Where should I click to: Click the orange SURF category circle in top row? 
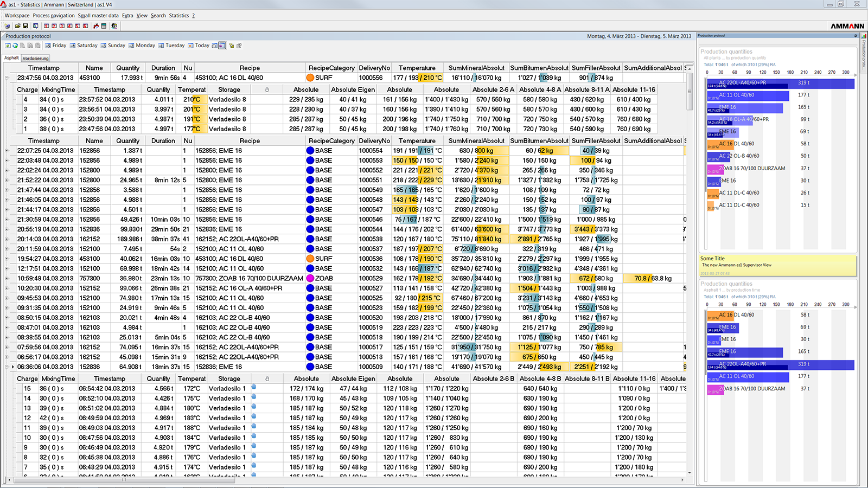[310, 78]
